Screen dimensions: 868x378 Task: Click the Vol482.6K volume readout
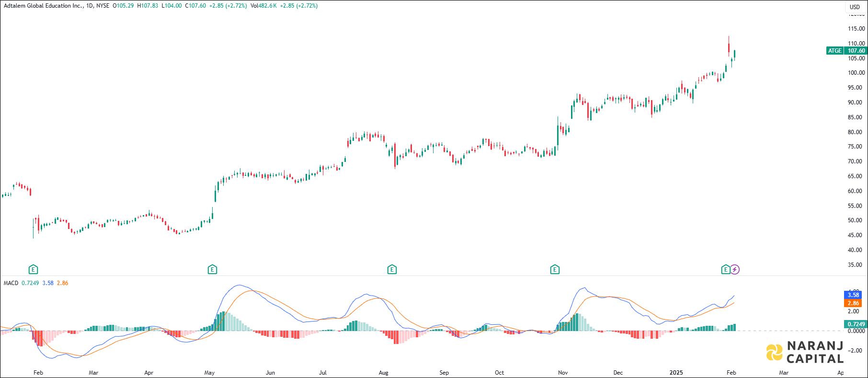[263, 6]
